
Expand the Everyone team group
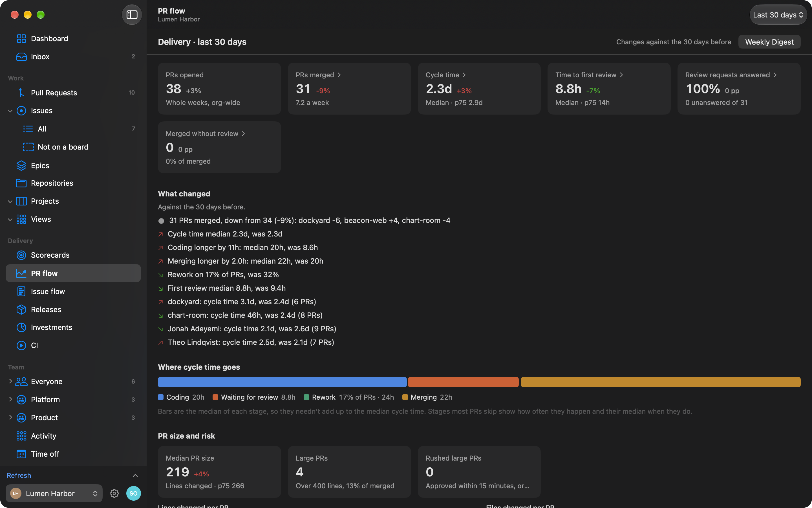(10, 381)
